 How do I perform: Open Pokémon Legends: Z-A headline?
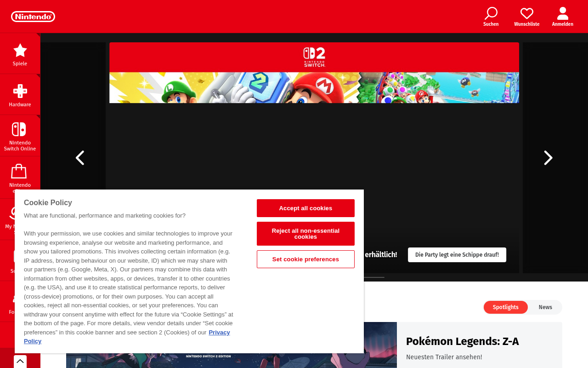(x=463, y=341)
